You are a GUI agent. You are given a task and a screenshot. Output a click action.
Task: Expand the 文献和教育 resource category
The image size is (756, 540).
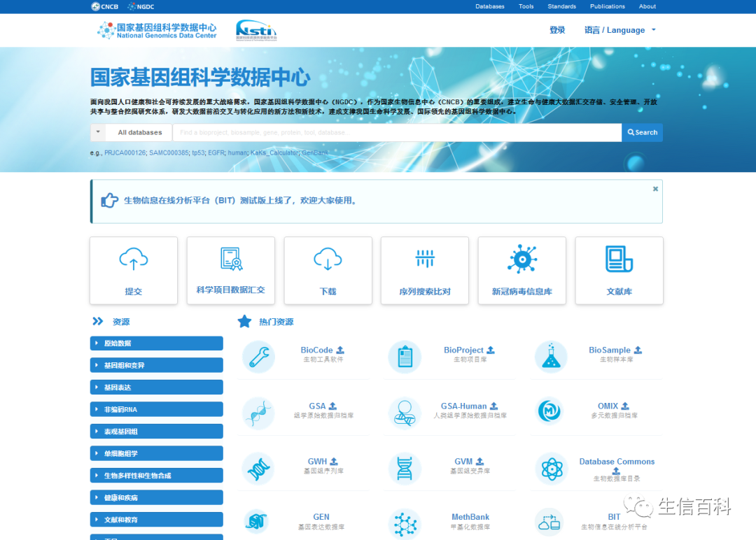157,520
